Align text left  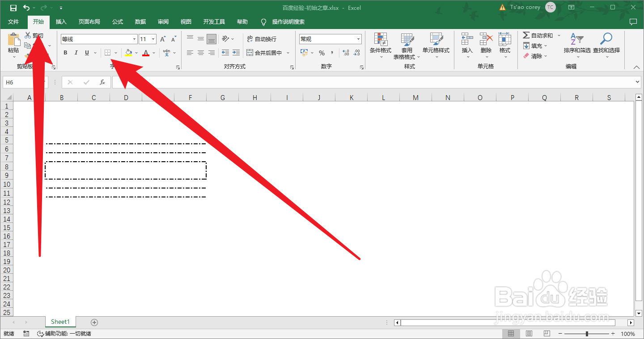click(x=190, y=53)
